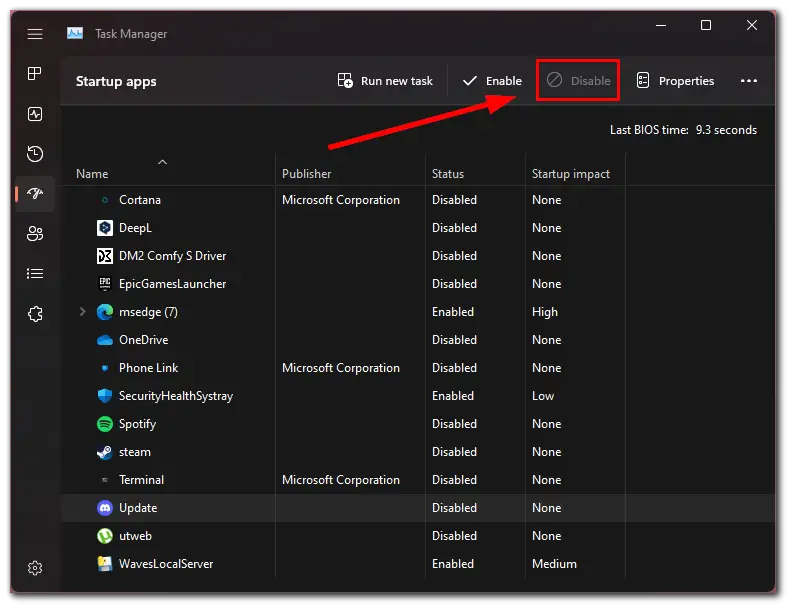Select the EpicGamesLauncher name

172,284
